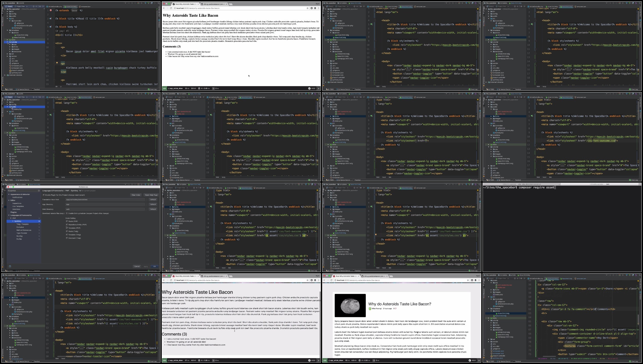
Task: Collapse the Editor group in Preferences
Action: pyautogui.click(x=9, y=200)
